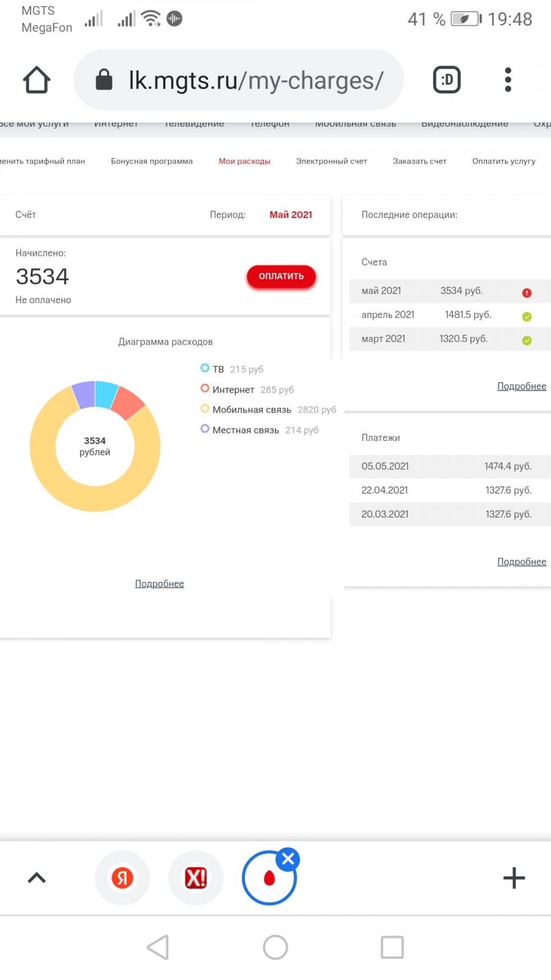Click the ТВ legend marker
The image size is (551, 980).
click(205, 368)
